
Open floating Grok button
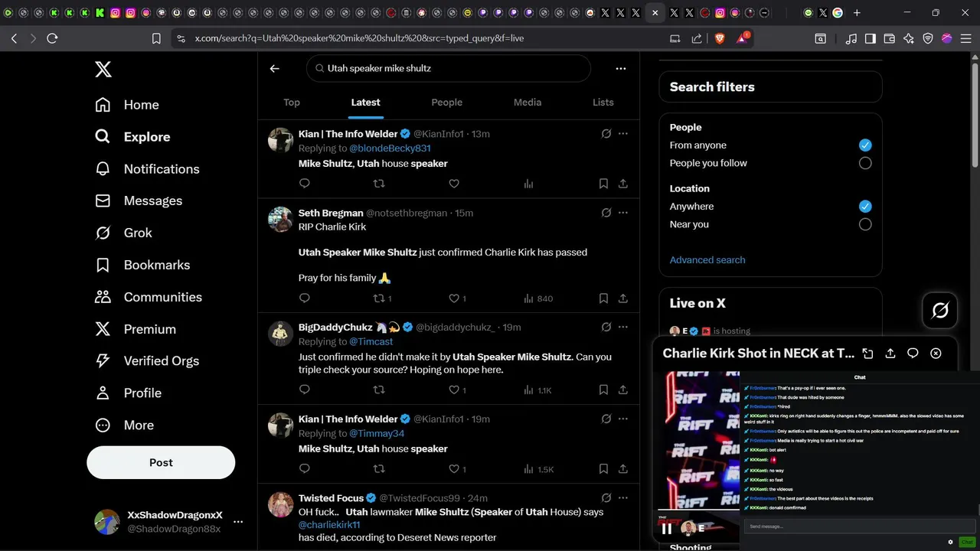(x=940, y=311)
